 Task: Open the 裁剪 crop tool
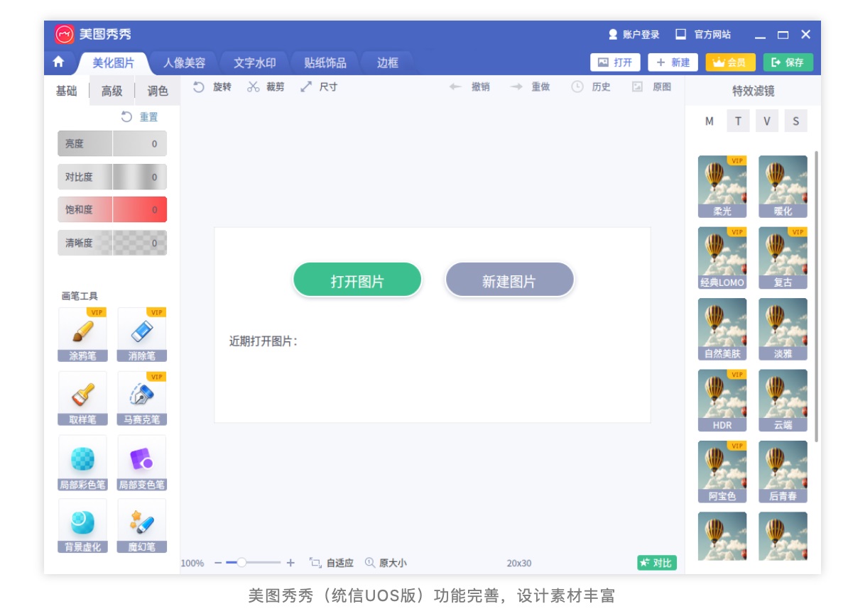[266, 87]
